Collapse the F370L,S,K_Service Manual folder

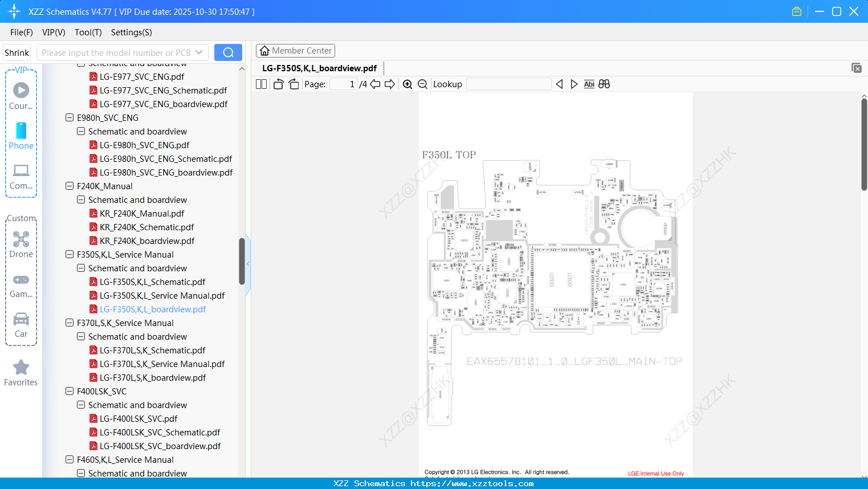tap(70, 323)
